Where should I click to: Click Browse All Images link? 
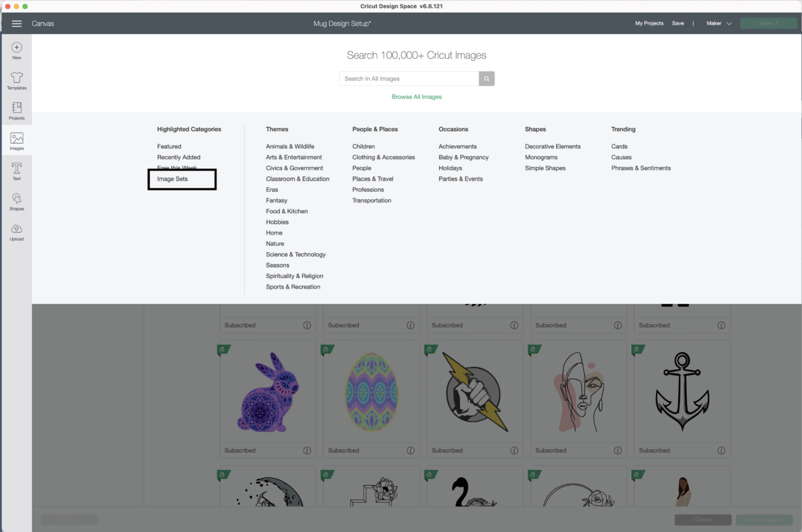point(416,97)
